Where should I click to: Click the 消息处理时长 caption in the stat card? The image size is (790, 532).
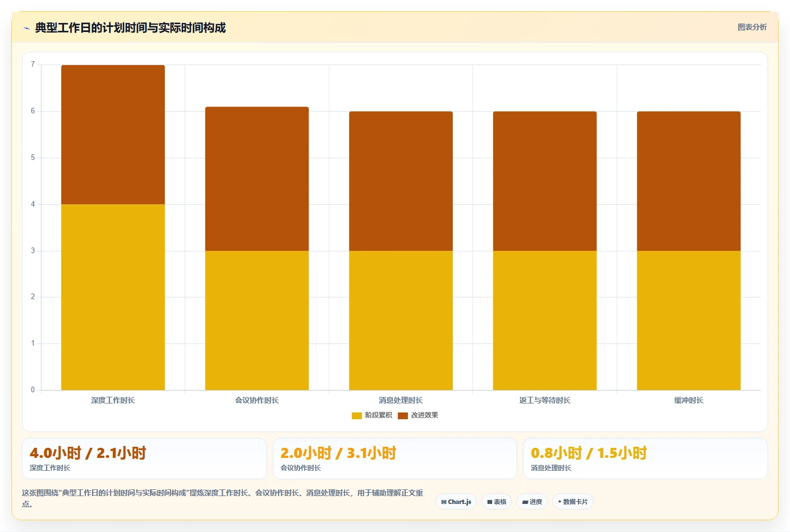(551, 468)
